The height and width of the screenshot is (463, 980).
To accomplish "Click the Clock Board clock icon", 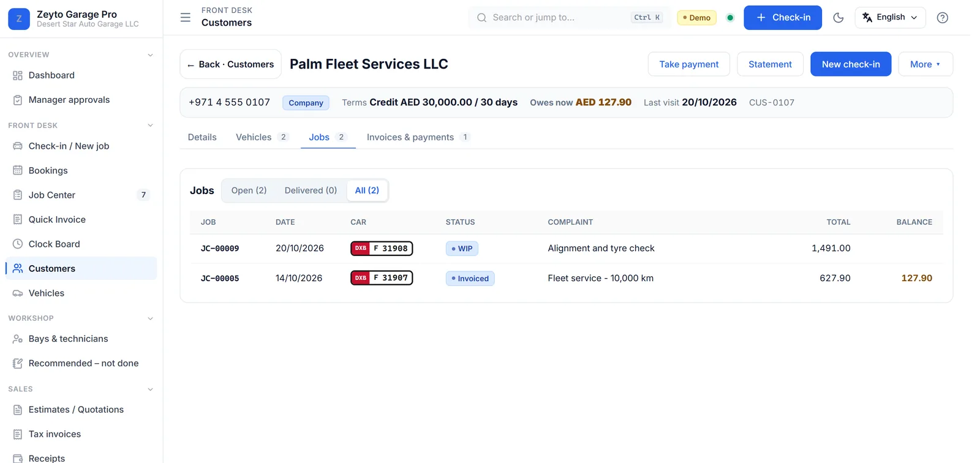I will click(x=18, y=244).
